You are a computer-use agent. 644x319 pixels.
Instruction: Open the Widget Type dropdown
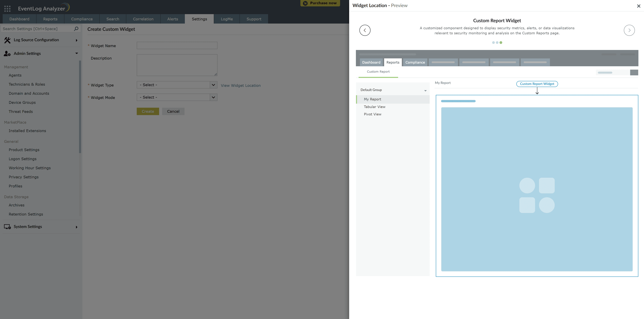click(x=177, y=85)
